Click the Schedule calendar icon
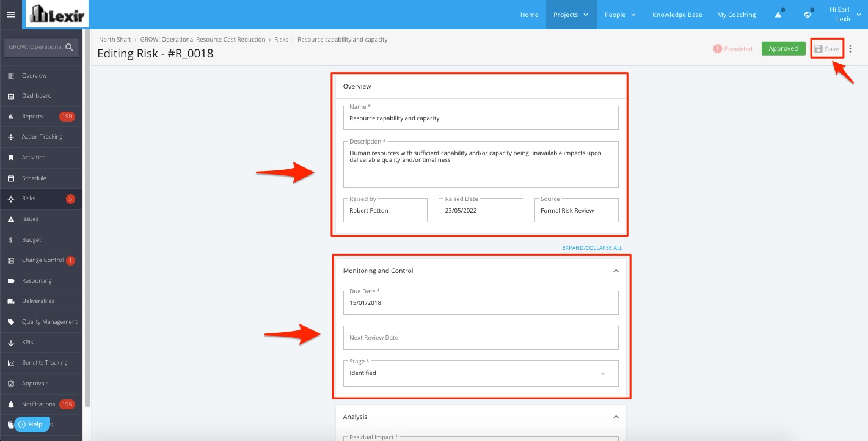 pyautogui.click(x=11, y=178)
